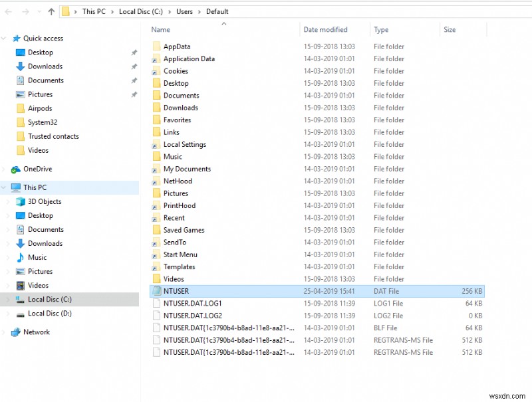The width and height of the screenshot is (532, 402).
Task: Open the Saved Games folder
Action: [x=184, y=230]
